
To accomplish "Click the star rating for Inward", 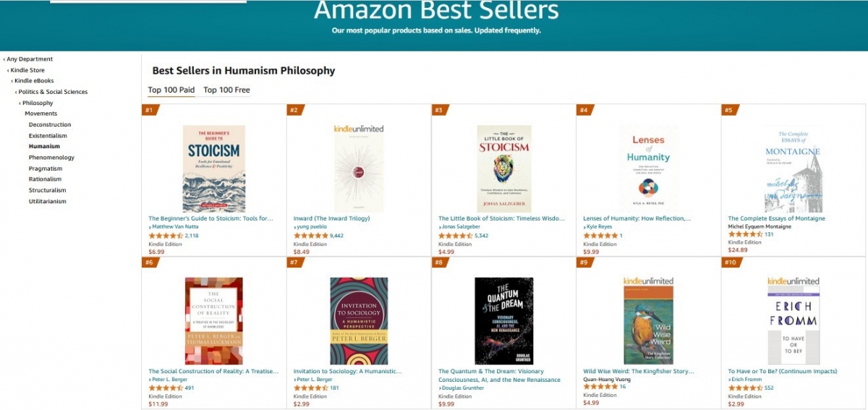I will click(310, 236).
